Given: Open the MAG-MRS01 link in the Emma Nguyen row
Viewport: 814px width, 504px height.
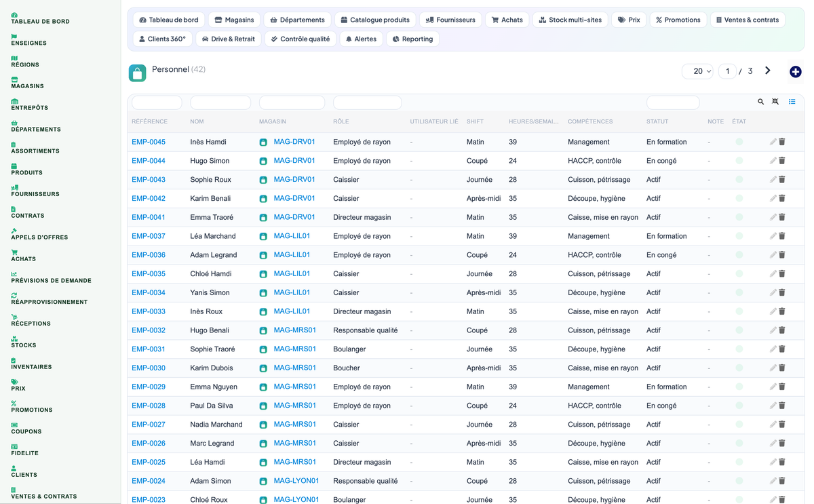Looking at the screenshot, I should coord(295,387).
